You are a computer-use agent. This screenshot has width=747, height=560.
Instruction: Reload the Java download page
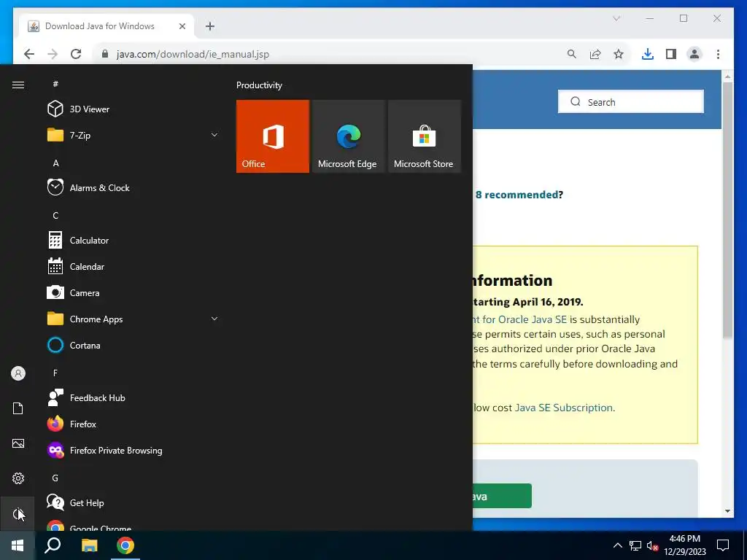point(76,54)
